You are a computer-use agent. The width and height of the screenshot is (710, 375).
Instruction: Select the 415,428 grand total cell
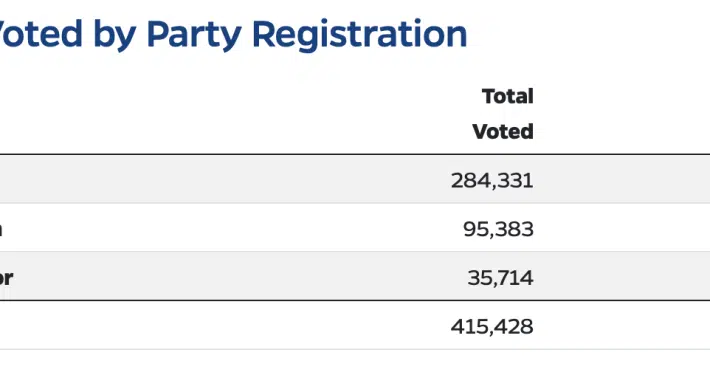coord(492,326)
